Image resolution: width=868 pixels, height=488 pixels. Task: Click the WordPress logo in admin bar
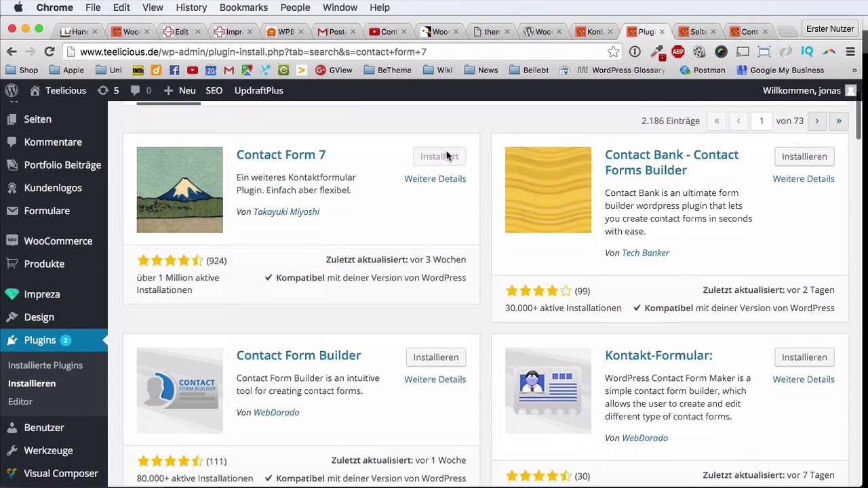pos(11,90)
